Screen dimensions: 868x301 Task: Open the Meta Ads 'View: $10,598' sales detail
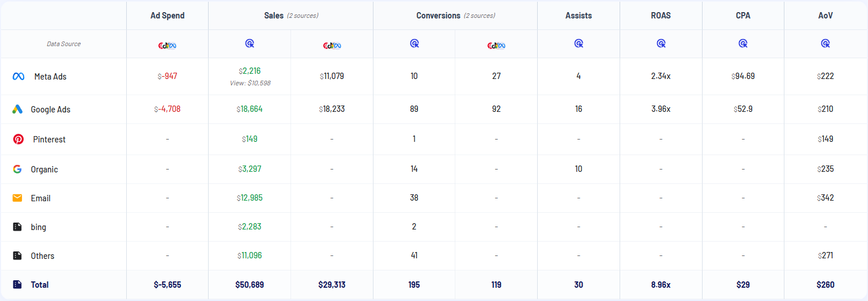(x=250, y=83)
